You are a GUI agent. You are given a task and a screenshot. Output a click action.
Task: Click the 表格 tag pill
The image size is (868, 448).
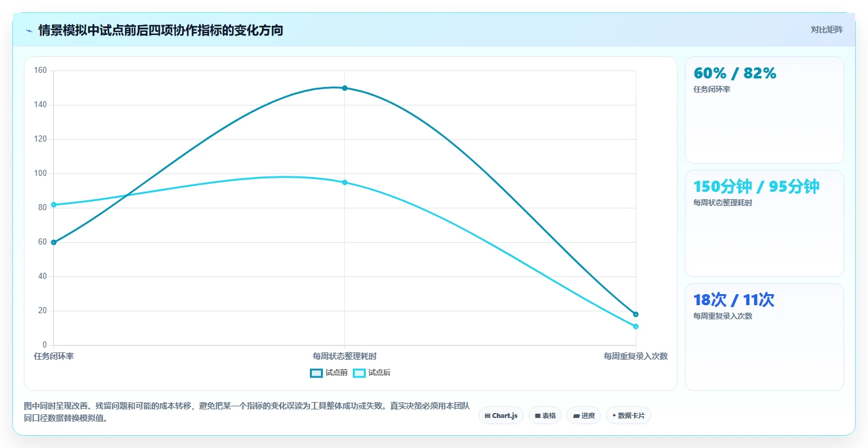[545, 416]
